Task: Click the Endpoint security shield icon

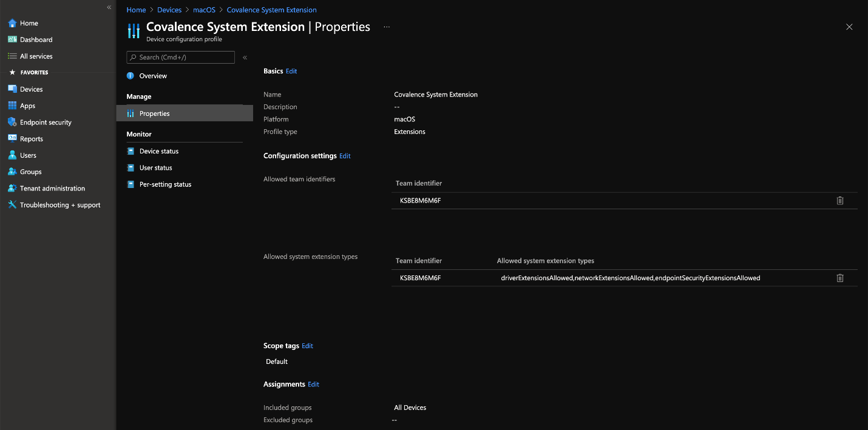Action: [x=12, y=122]
